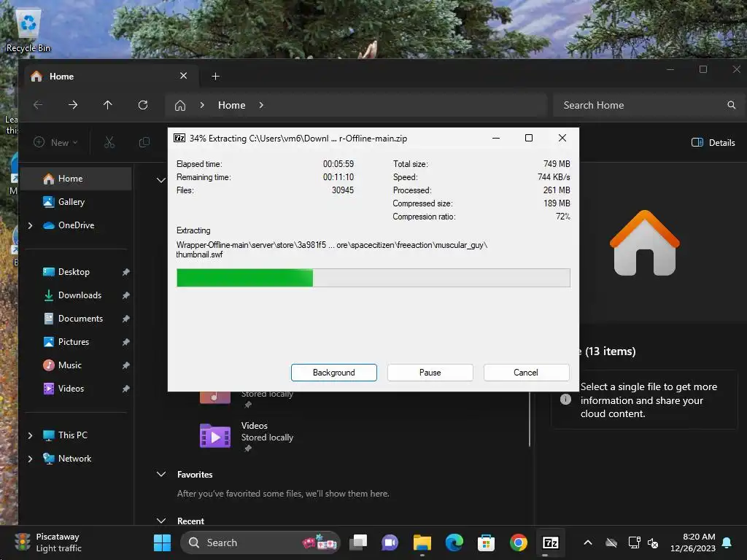
Task: Refresh the Home view
Action: 143,105
